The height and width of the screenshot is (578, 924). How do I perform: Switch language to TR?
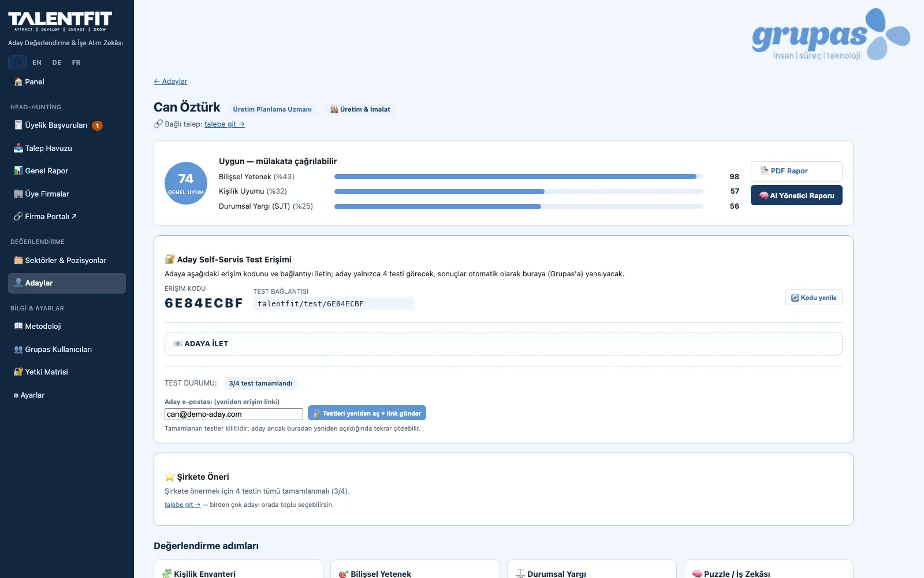coord(17,62)
